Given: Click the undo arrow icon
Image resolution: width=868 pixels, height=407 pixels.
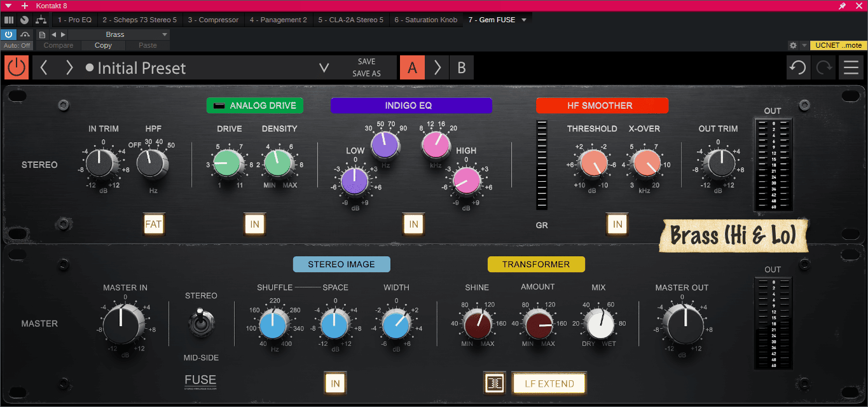Looking at the screenshot, I should coord(797,67).
